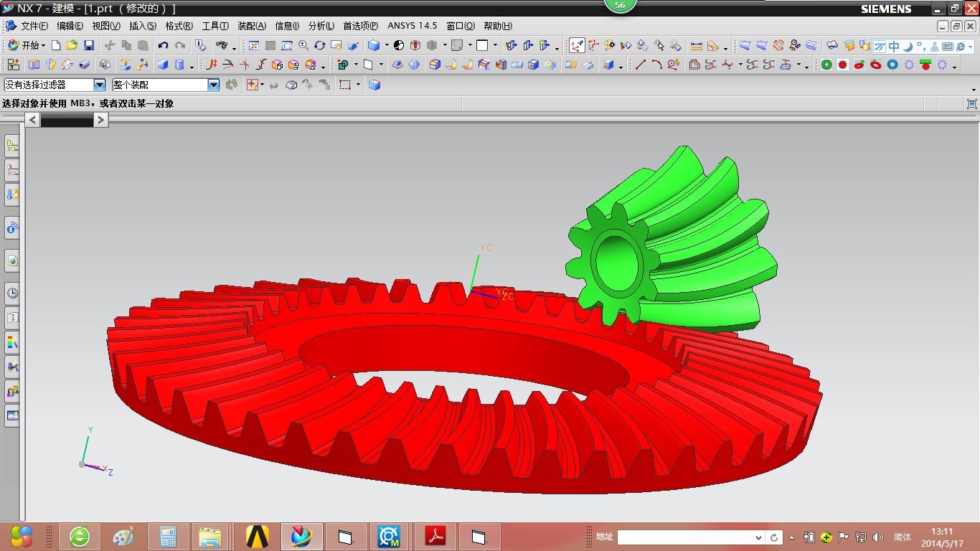Open the 插入(S) Insert menu

pos(143,26)
